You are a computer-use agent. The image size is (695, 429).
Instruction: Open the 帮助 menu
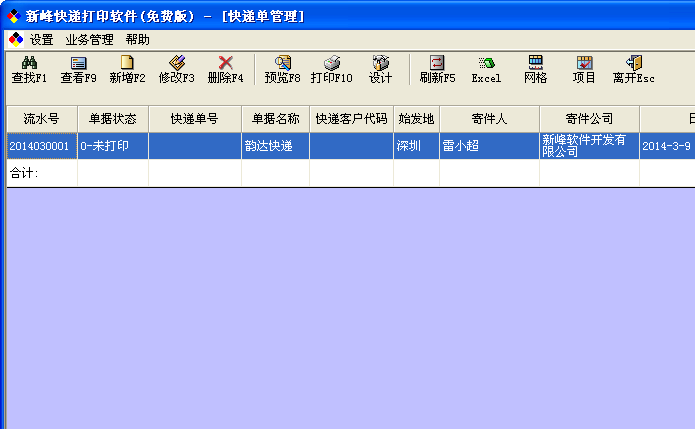point(138,40)
